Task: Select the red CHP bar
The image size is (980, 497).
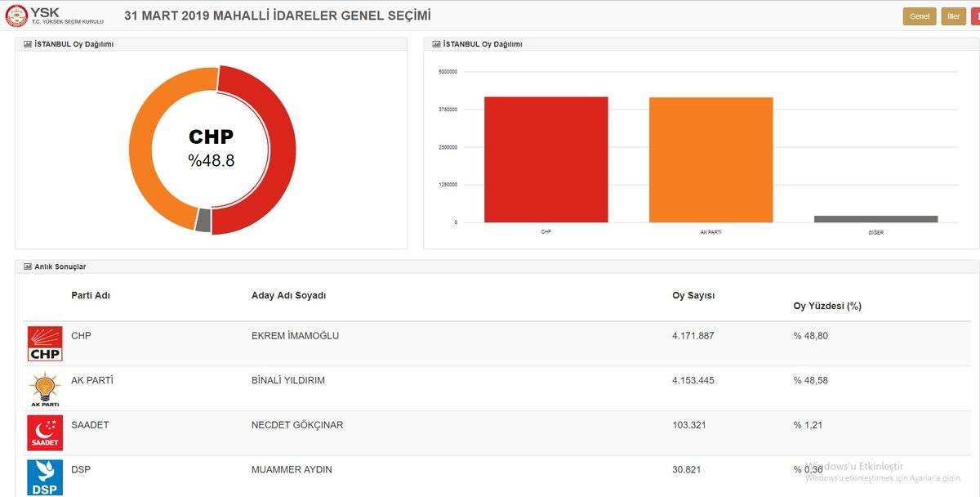Action: (546, 159)
